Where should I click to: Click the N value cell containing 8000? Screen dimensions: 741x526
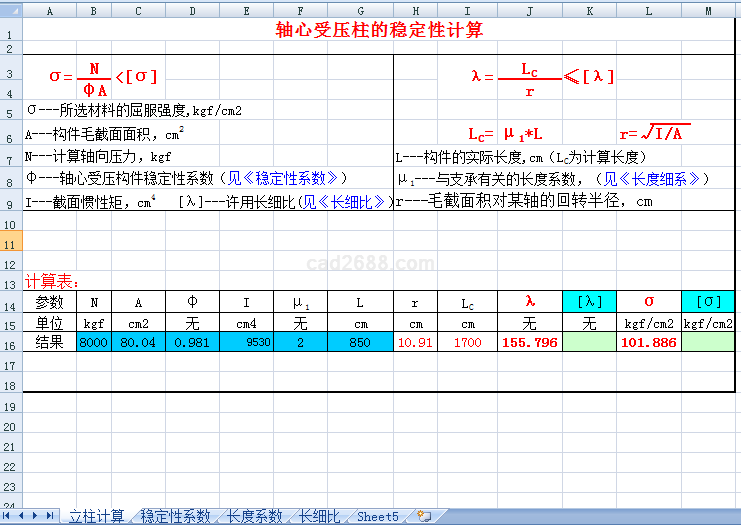click(x=94, y=342)
